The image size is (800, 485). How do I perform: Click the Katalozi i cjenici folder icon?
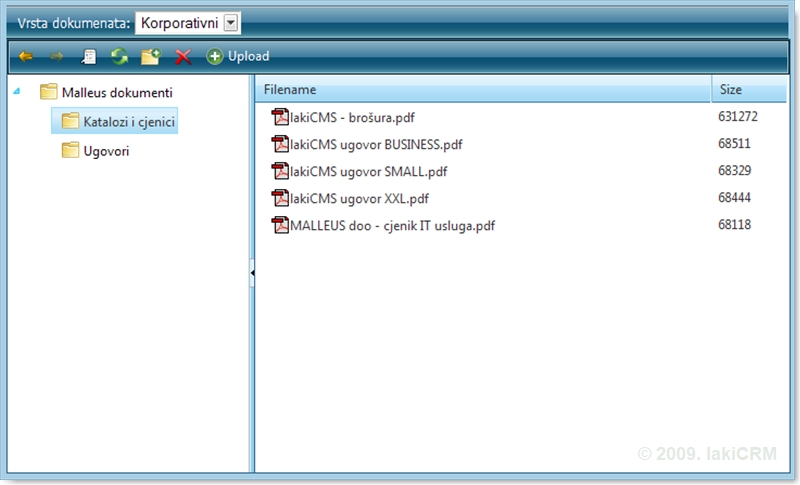coord(70,121)
